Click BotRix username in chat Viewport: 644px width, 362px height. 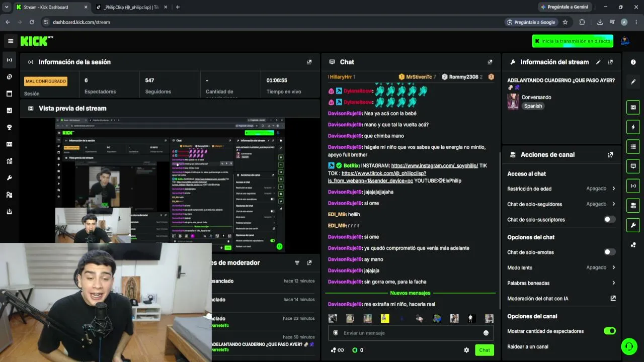coord(351,165)
